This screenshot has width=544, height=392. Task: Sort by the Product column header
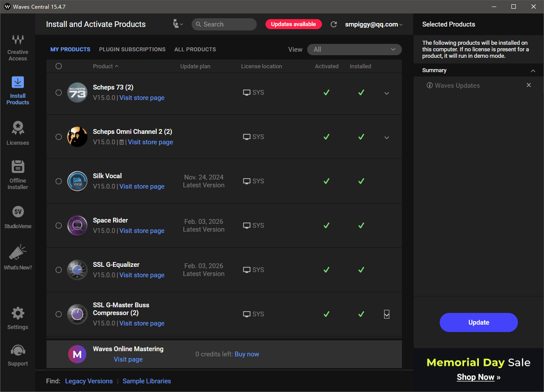(x=105, y=66)
